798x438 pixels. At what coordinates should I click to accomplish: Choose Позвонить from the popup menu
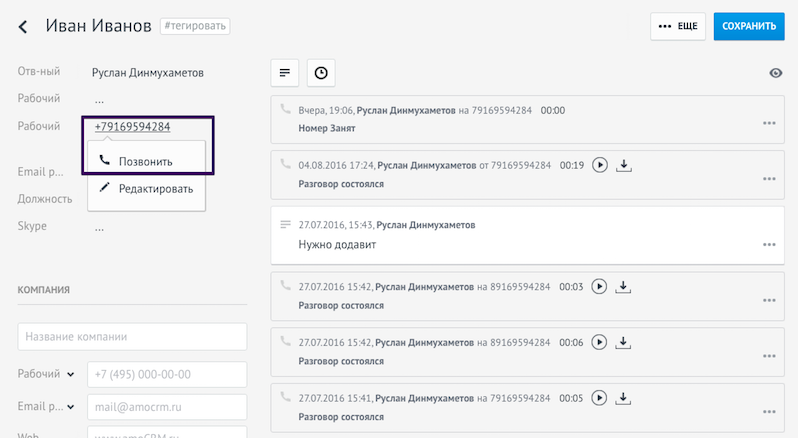pos(147,161)
